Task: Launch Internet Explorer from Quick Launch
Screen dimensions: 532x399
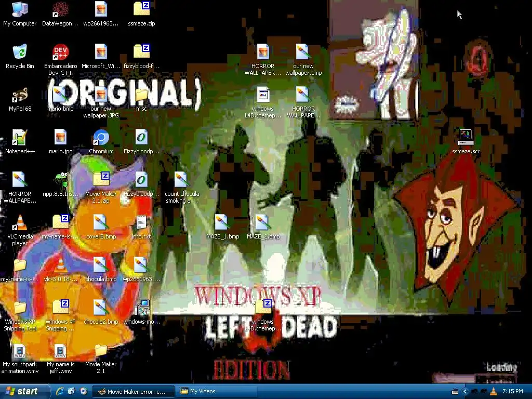Action: pyautogui.click(x=60, y=391)
